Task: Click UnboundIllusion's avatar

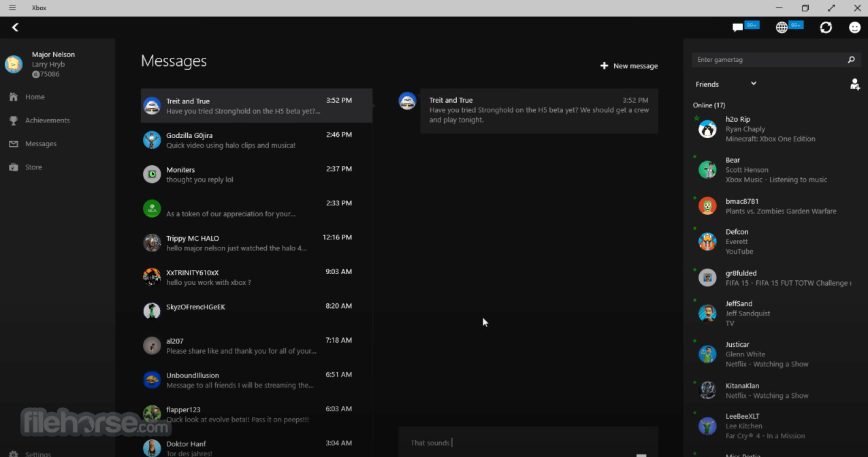Action: [x=152, y=379]
